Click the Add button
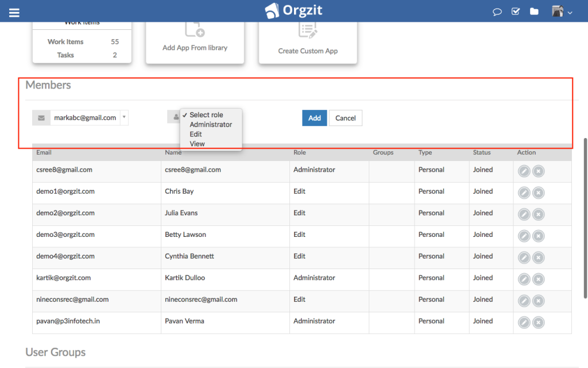 point(314,117)
